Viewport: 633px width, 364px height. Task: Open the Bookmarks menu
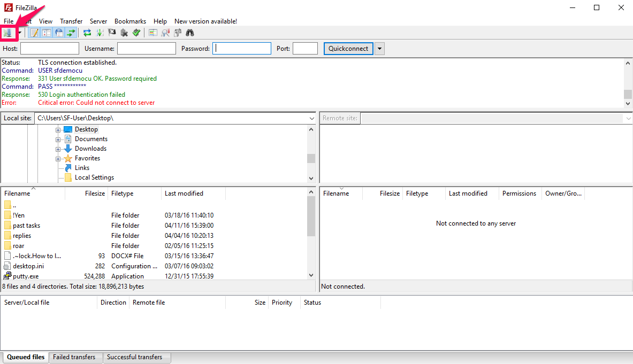(130, 21)
